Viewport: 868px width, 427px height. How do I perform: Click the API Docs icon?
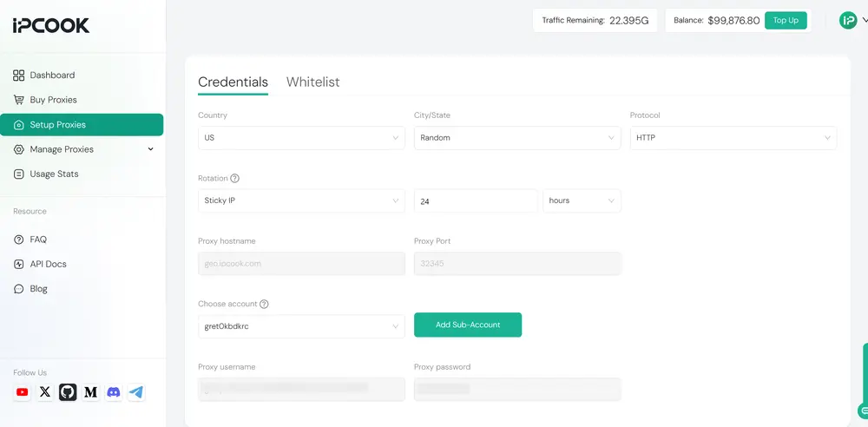click(19, 264)
